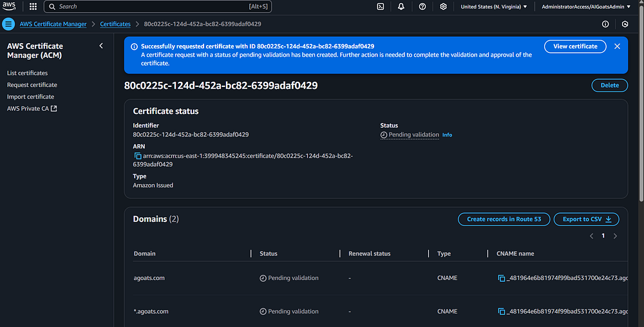Collapse the ACM sidebar with chevron
The height and width of the screenshot is (327, 644).
click(x=101, y=46)
